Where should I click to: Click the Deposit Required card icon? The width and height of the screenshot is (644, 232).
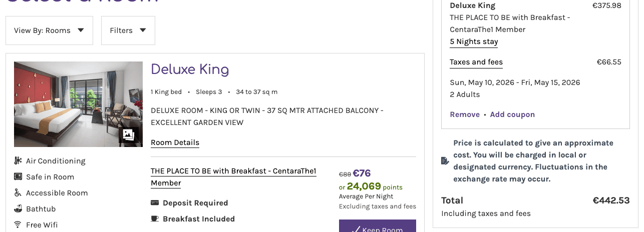click(x=155, y=202)
